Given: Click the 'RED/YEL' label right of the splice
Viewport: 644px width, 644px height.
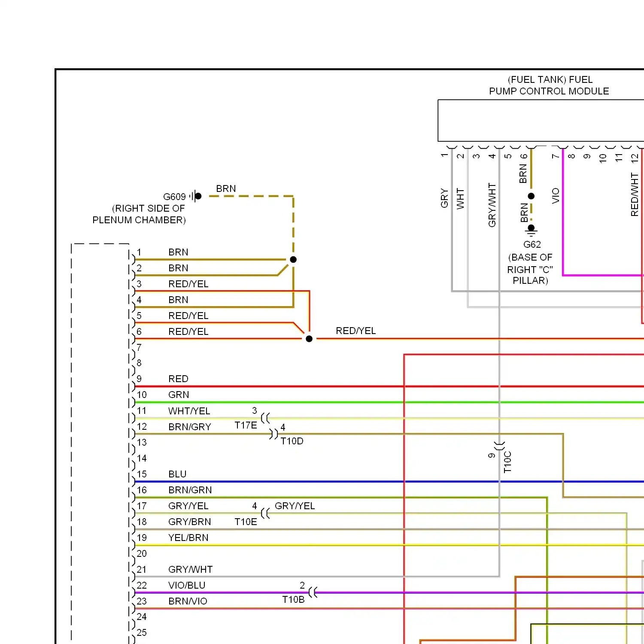Looking at the screenshot, I should pos(355,331).
